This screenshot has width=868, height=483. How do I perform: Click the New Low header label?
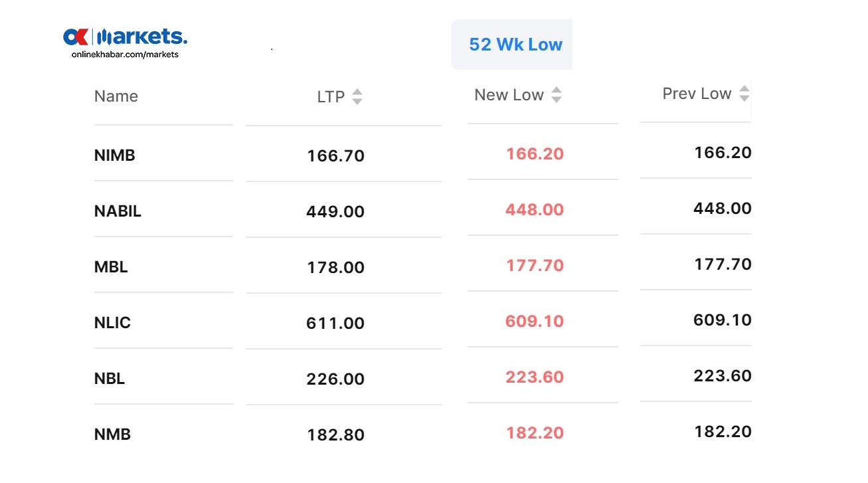tap(509, 95)
